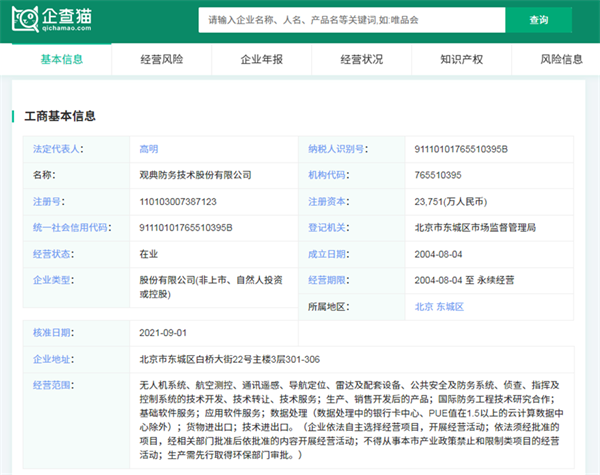Open the 风险信息 tab
600x475 pixels.
click(x=561, y=59)
